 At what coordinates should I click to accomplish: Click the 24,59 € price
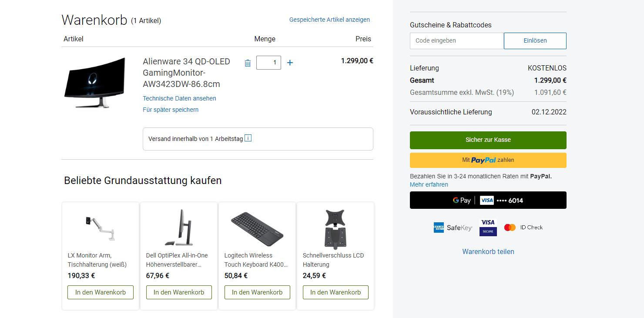pyautogui.click(x=314, y=275)
